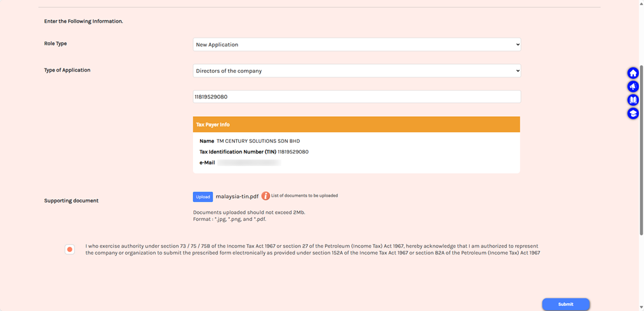644x311 pixels.
Task: Click the e-Mail label in info card
Action: (207, 163)
